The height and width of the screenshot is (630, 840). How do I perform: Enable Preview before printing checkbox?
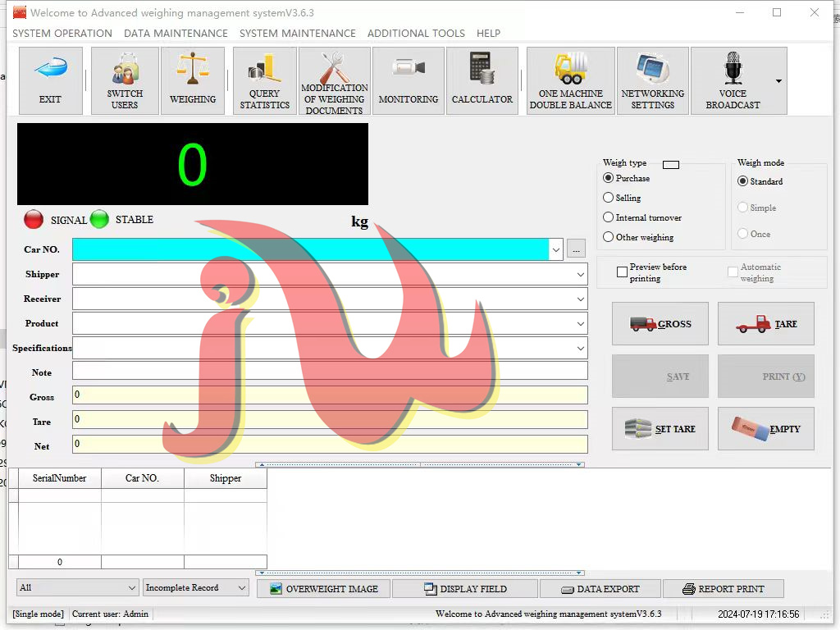(x=622, y=272)
